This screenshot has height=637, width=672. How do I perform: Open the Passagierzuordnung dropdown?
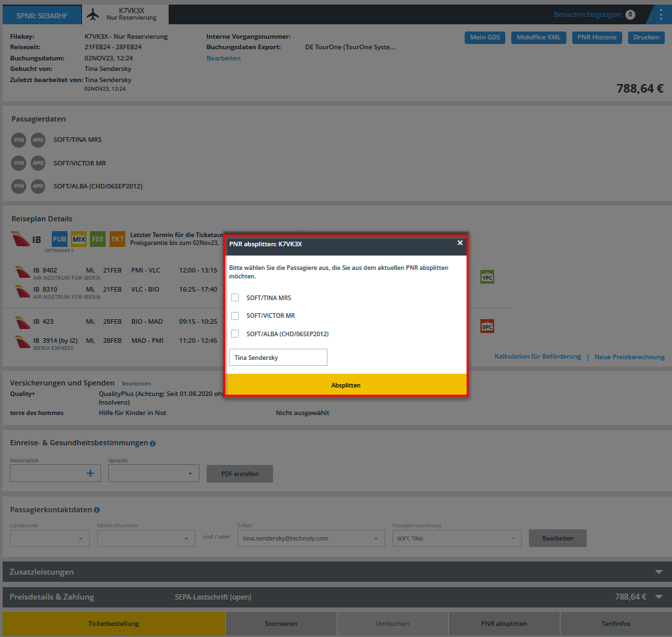(x=457, y=538)
